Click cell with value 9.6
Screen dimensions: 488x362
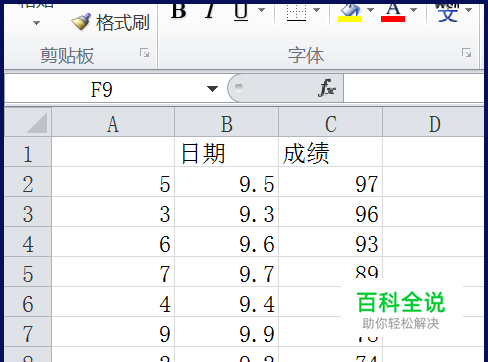click(x=227, y=242)
